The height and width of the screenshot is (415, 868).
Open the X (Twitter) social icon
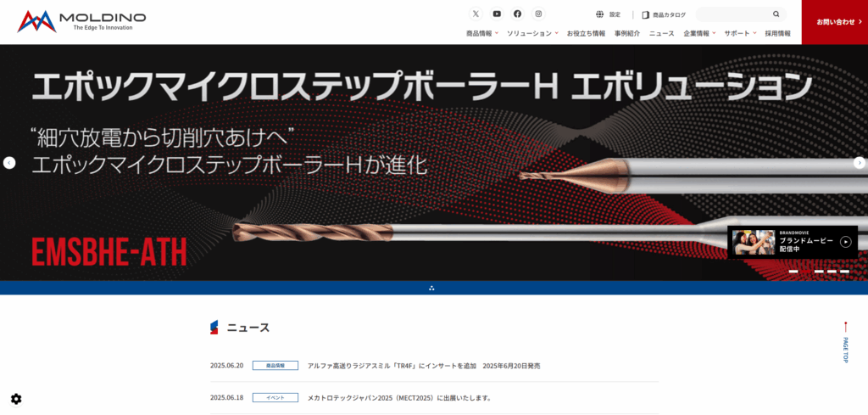tap(476, 14)
